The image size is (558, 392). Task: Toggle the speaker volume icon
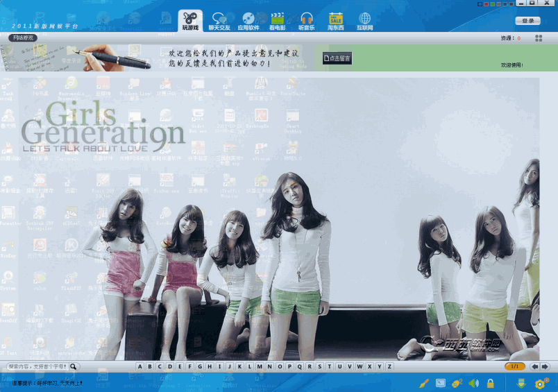point(473,383)
